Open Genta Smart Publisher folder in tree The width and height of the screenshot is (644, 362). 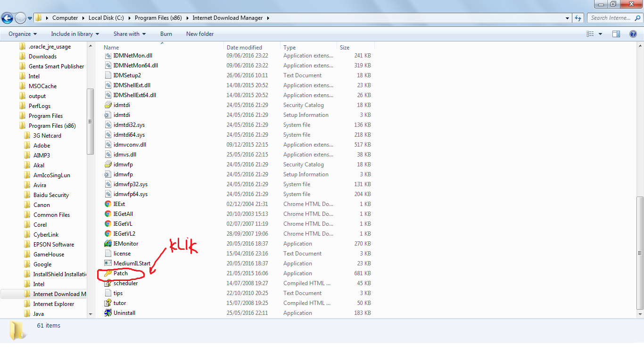(x=56, y=66)
